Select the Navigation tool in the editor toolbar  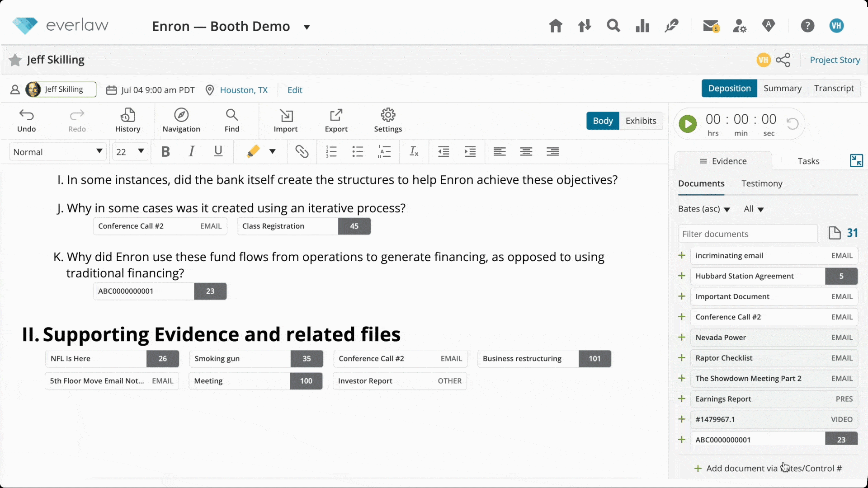coord(181,120)
